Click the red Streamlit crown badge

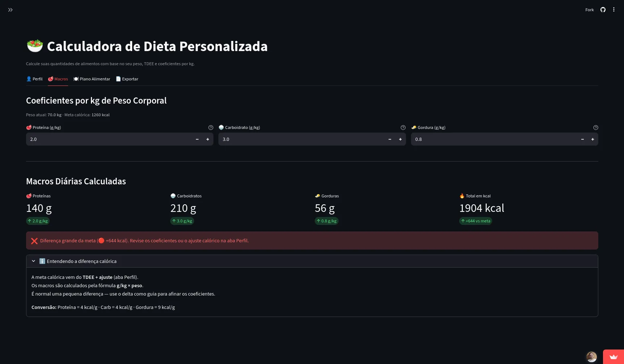[x=613, y=357]
